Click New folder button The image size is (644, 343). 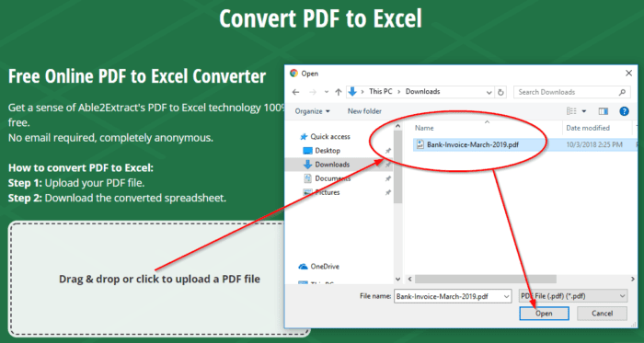point(364,111)
